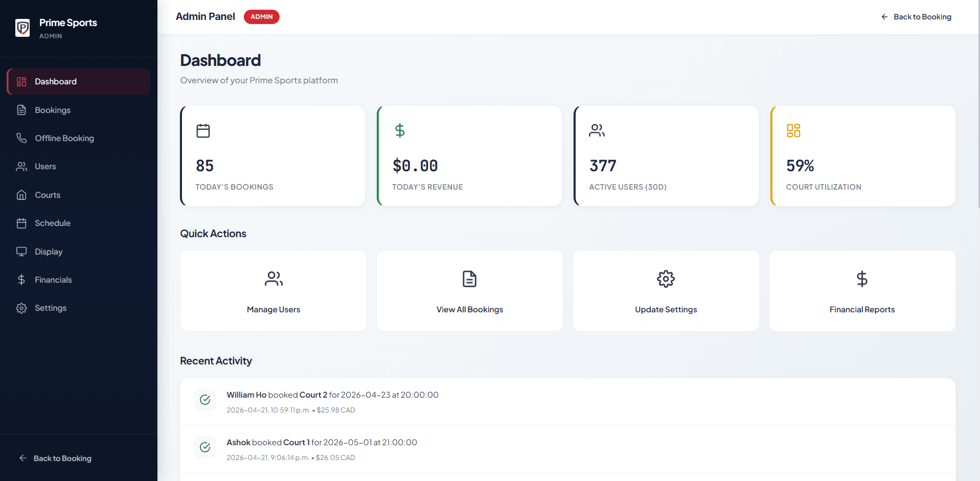Click the ACTIVE USERS (30D) label
This screenshot has width=980, height=481.
pyautogui.click(x=628, y=187)
